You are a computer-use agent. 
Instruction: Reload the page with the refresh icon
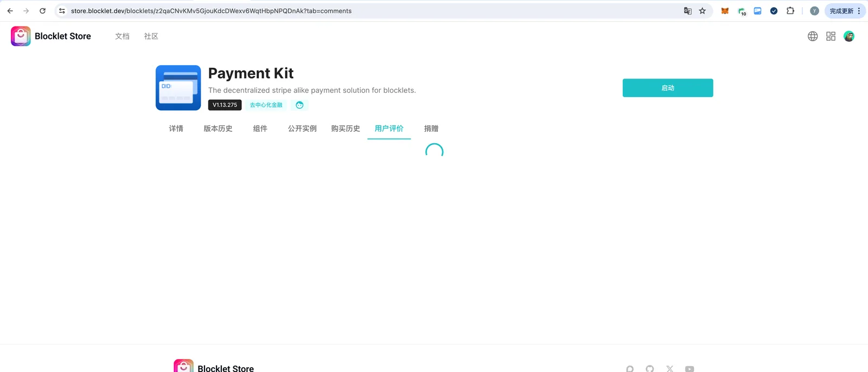[42, 11]
